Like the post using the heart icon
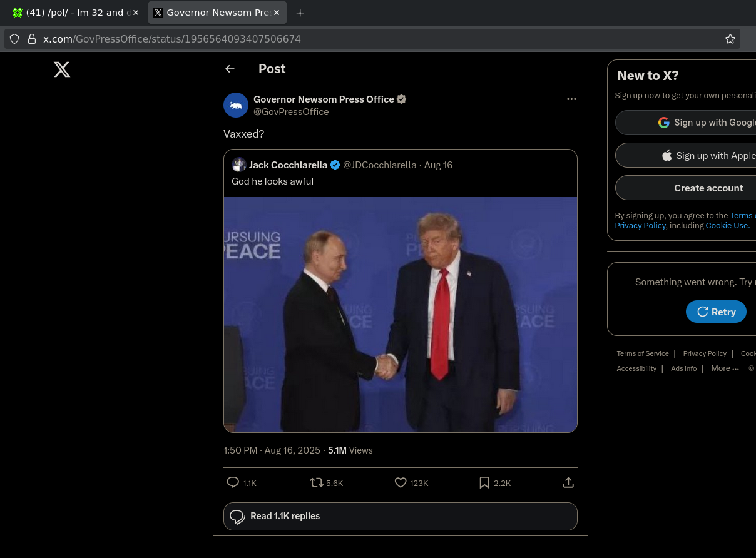 [401, 482]
